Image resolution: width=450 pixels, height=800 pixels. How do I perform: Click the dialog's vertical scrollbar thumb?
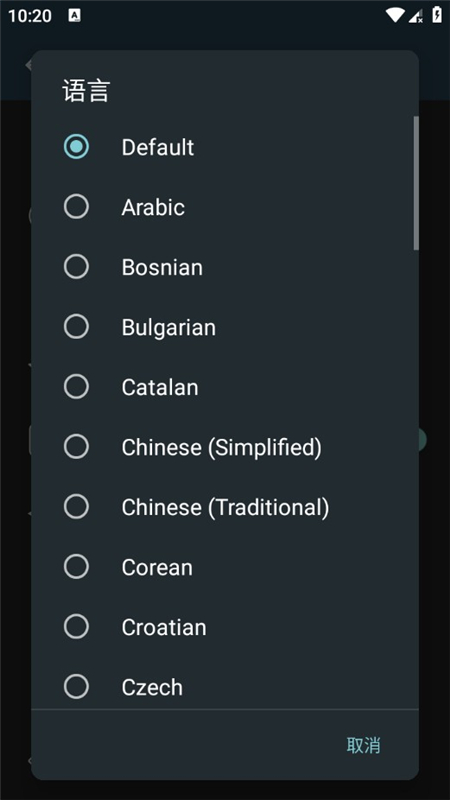pyautogui.click(x=416, y=183)
